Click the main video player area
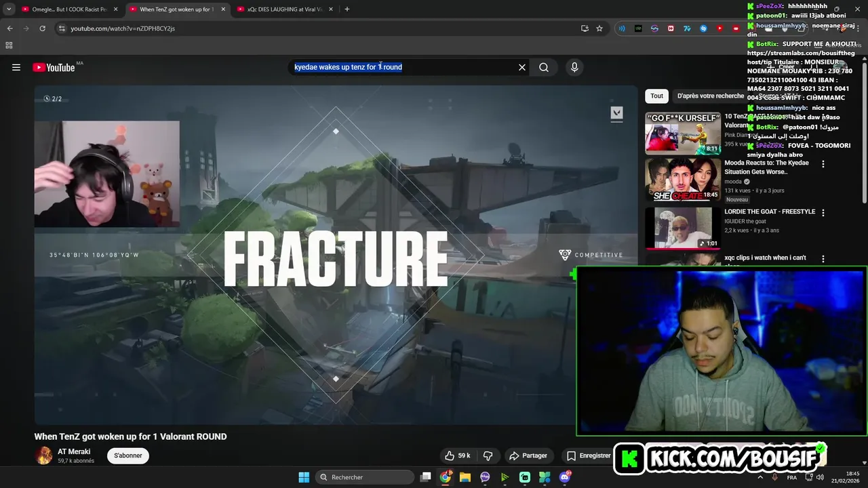The width and height of the screenshot is (868, 488). click(x=336, y=255)
